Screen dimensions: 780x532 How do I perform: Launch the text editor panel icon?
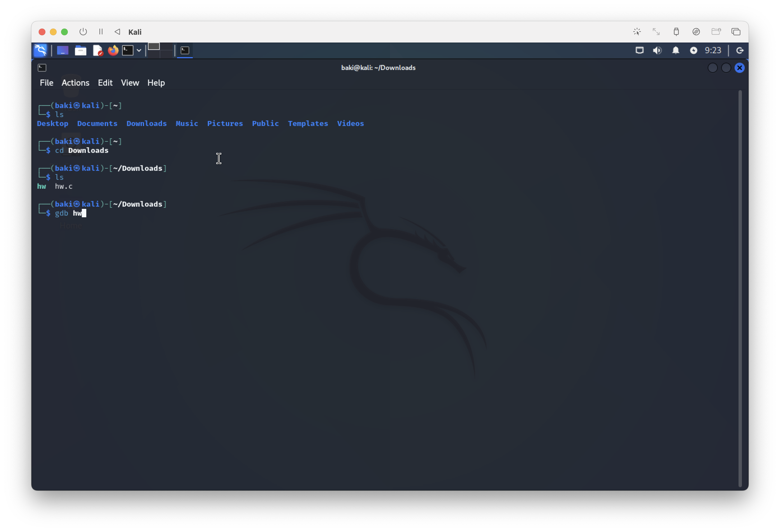pyautogui.click(x=97, y=50)
